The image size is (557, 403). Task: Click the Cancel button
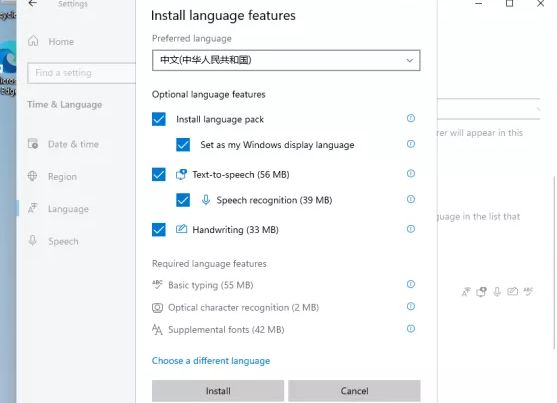coord(354,391)
